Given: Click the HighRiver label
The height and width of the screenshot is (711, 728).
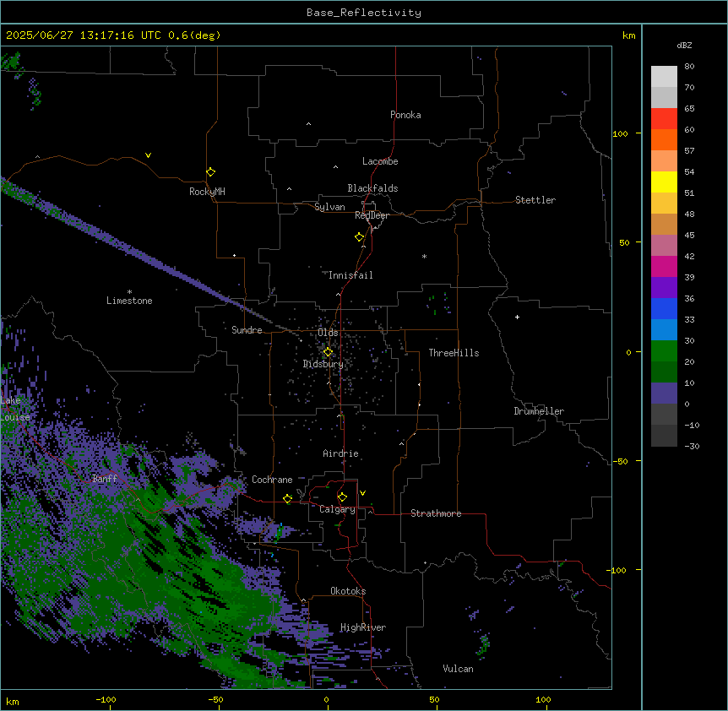Looking at the screenshot, I should tap(363, 627).
